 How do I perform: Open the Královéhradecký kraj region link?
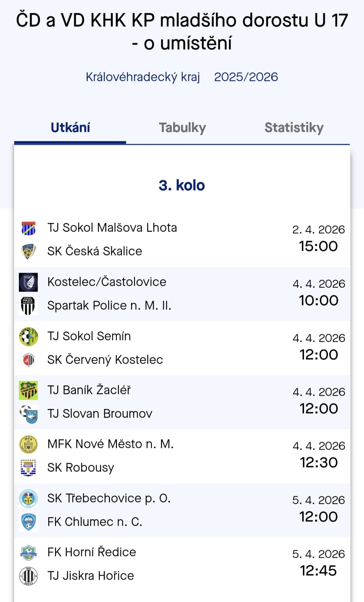click(x=143, y=77)
